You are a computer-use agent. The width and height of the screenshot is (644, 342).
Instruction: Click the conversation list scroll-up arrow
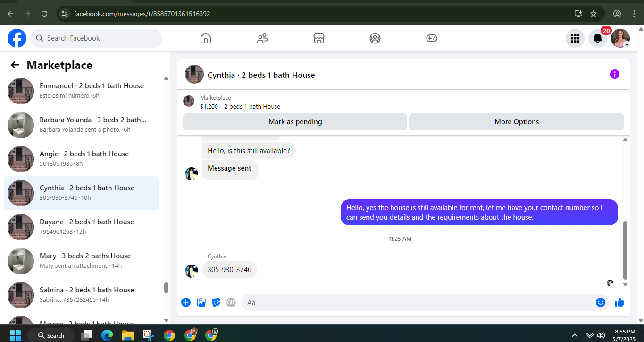(x=166, y=78)
